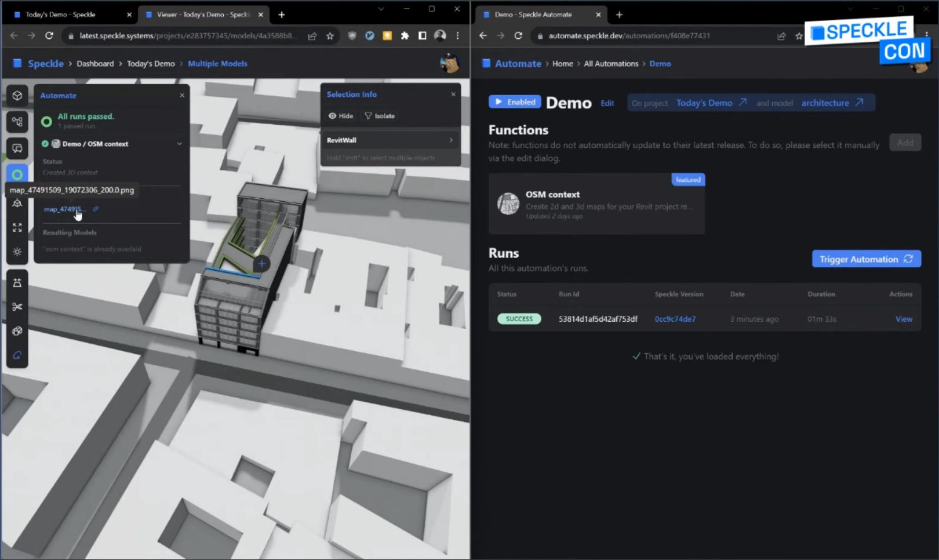Open the map_4749 png attachment link
Screen dimensions: 939x560
tap(64, 209)
